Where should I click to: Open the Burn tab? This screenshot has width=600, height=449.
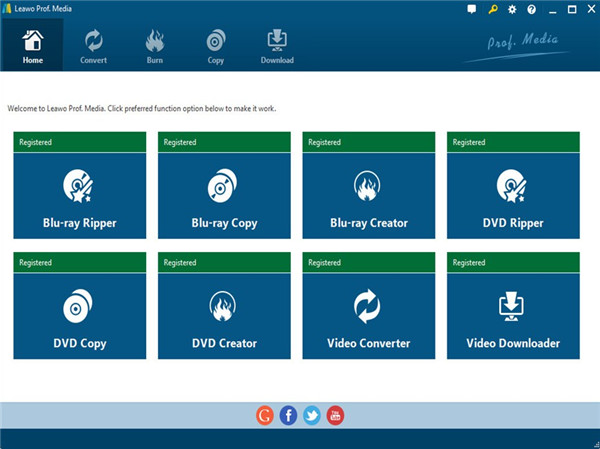(155, 46)
